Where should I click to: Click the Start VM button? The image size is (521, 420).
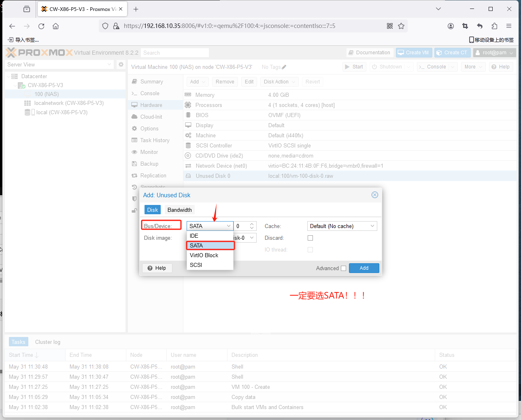coord(354,67)
